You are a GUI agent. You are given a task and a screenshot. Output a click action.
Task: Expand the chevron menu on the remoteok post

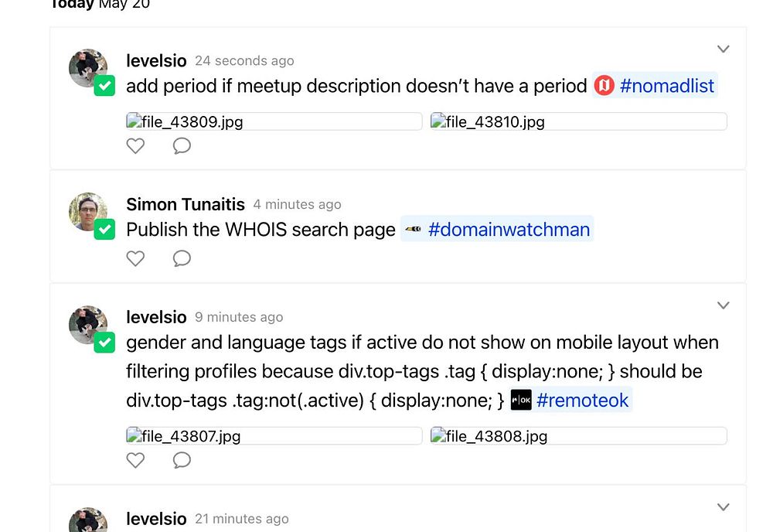(724, 305)
